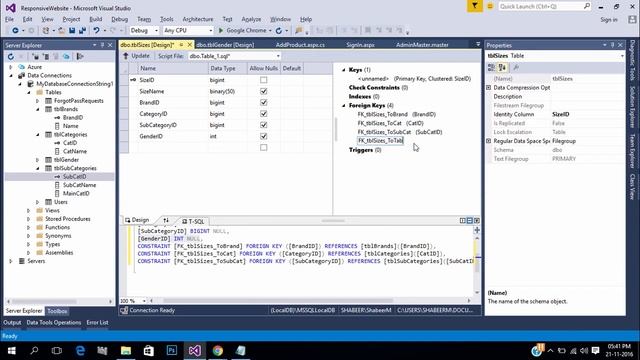The width and height of the screenshot is (640, 360).
Task: Click the Navigate Backward toolbar icon
Action: 15,31
